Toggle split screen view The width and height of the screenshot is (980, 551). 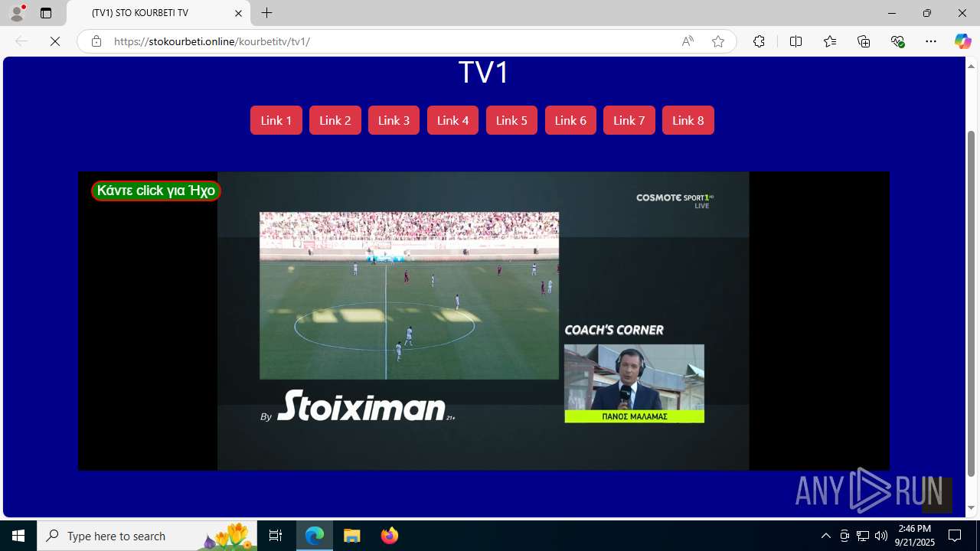coord(795,41)
